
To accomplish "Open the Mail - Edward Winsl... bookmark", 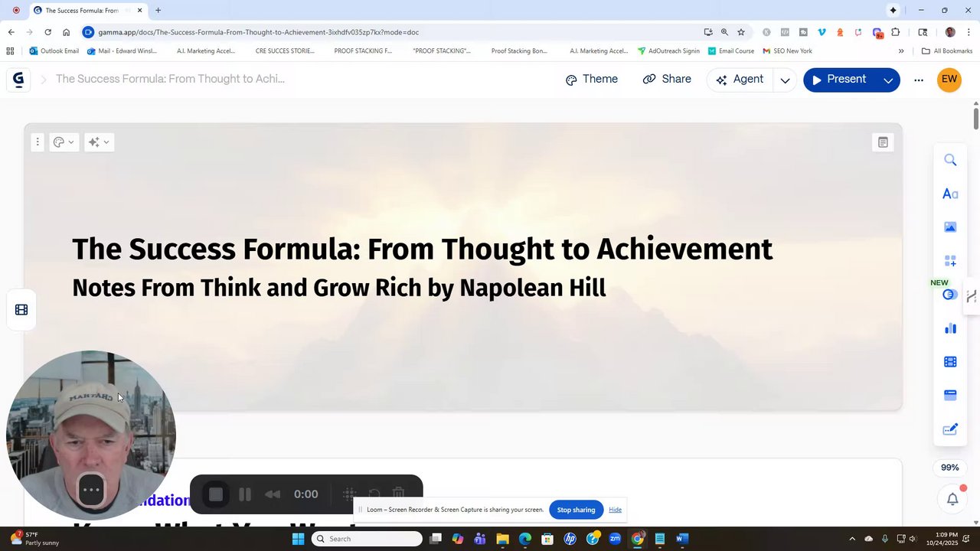I will pos(122,51).
